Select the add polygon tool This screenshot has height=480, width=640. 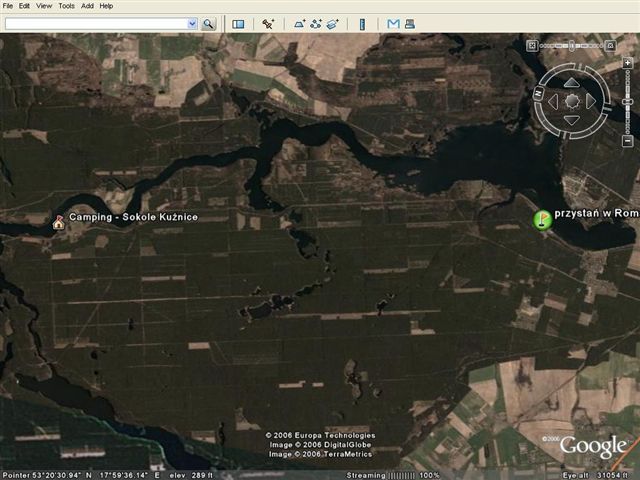click(x=299, y=23)
